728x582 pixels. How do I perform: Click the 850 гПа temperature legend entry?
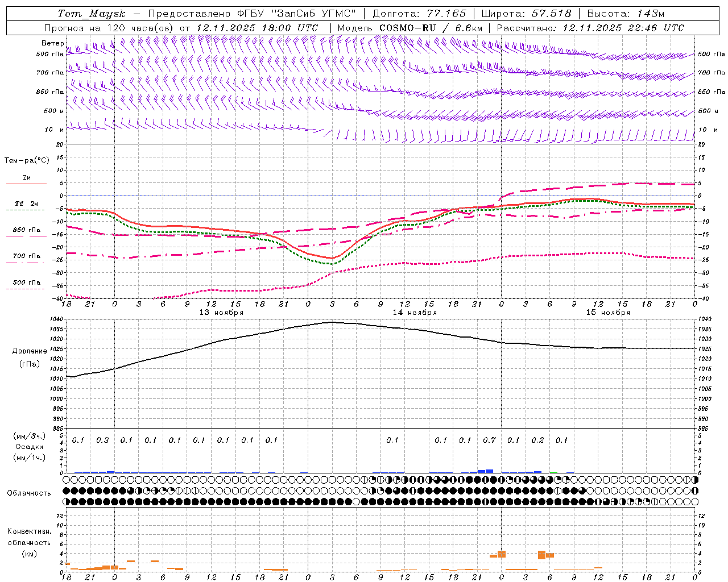coord(27,230)
